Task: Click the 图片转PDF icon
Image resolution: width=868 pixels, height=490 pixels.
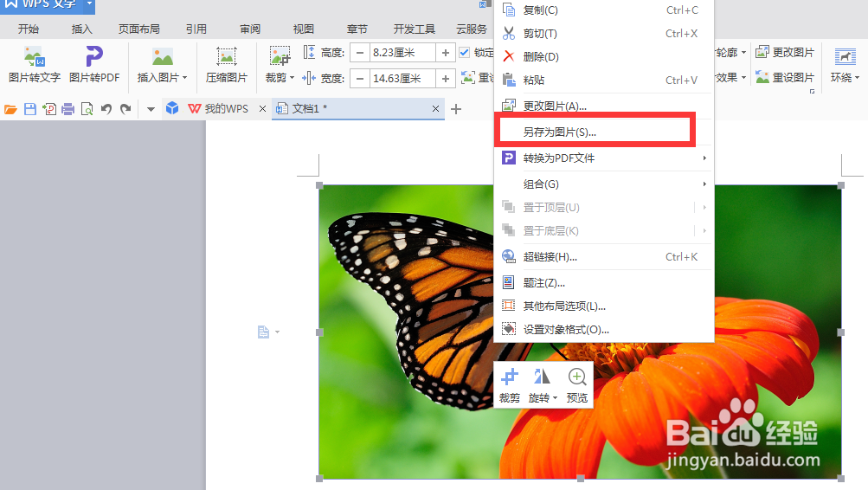Action: click(94, 56)
